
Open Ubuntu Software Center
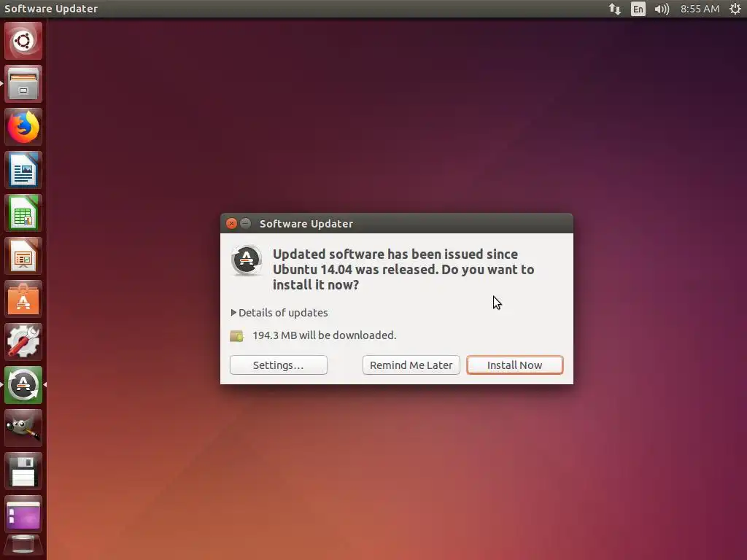point(23,299)
